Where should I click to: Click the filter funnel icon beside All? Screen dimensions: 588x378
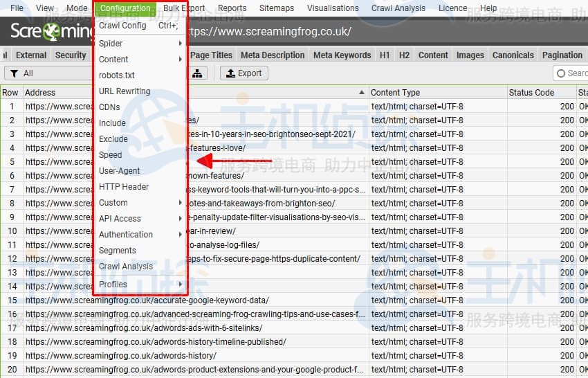(13, 73)
